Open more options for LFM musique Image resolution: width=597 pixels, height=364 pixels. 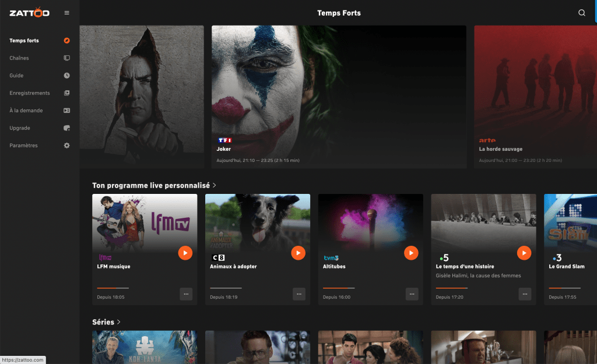click(186, 294)
